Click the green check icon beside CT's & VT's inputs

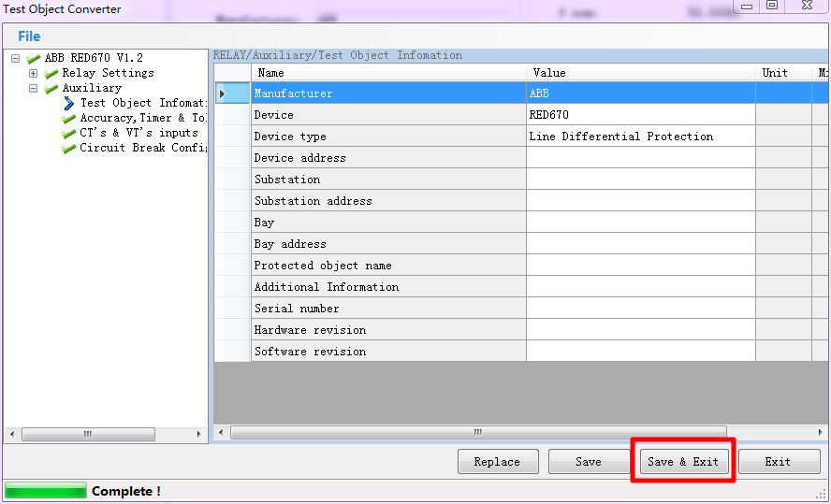[x=69, y=133]
